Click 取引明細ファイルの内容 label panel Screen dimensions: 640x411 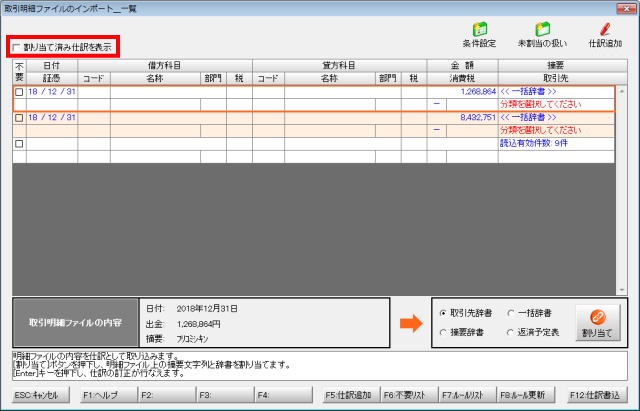click(x=76, y=323)
